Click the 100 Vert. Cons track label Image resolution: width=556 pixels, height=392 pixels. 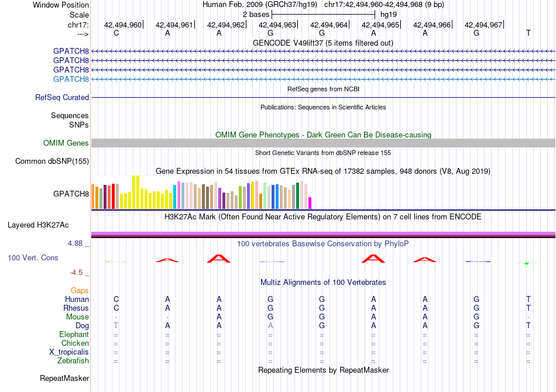click(x=33, y=257)
